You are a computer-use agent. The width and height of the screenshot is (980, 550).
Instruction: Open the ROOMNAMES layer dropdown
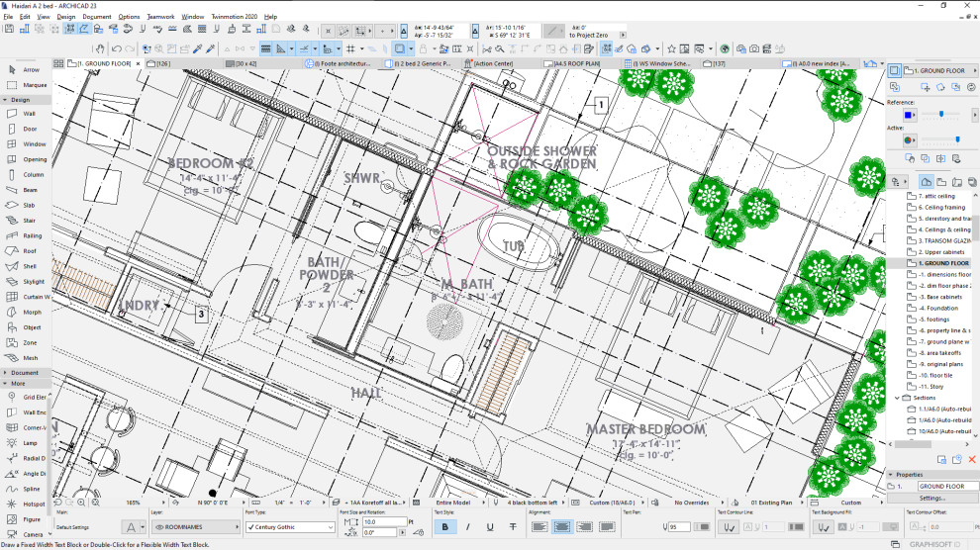click(196, 527)
